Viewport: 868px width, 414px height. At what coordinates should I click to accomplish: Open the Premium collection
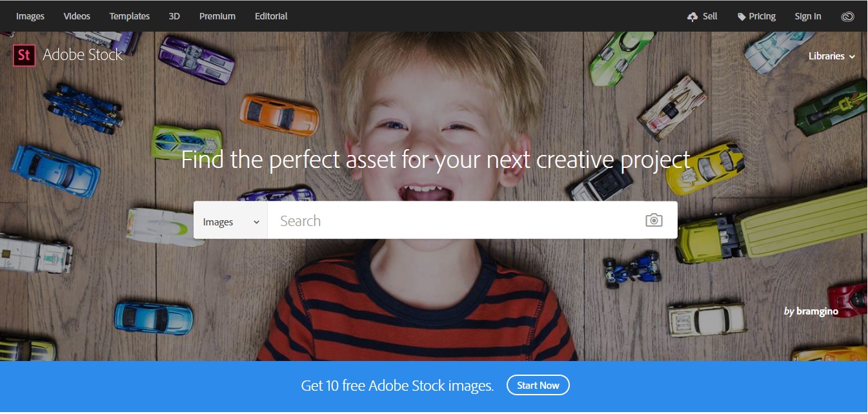tap(217, 16)
